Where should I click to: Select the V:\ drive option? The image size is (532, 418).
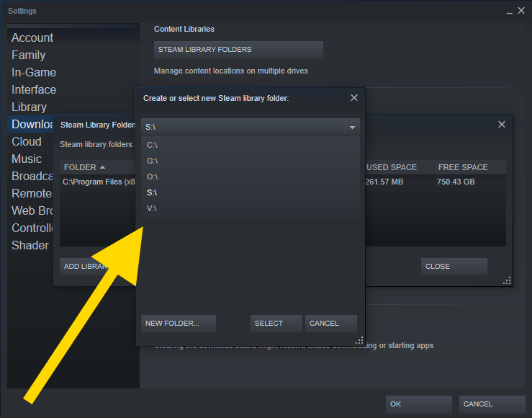click(152, 208)
